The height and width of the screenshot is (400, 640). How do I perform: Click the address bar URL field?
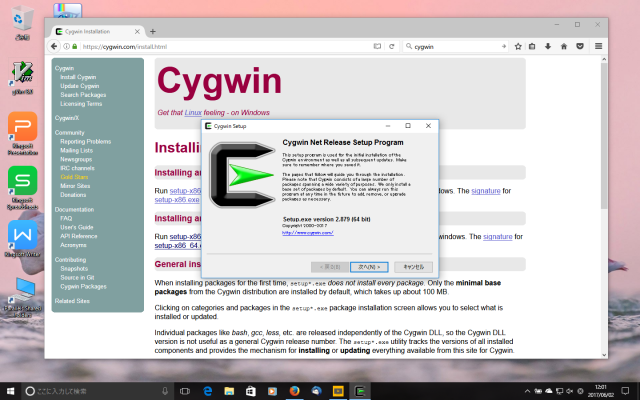(x=224, y=47)
